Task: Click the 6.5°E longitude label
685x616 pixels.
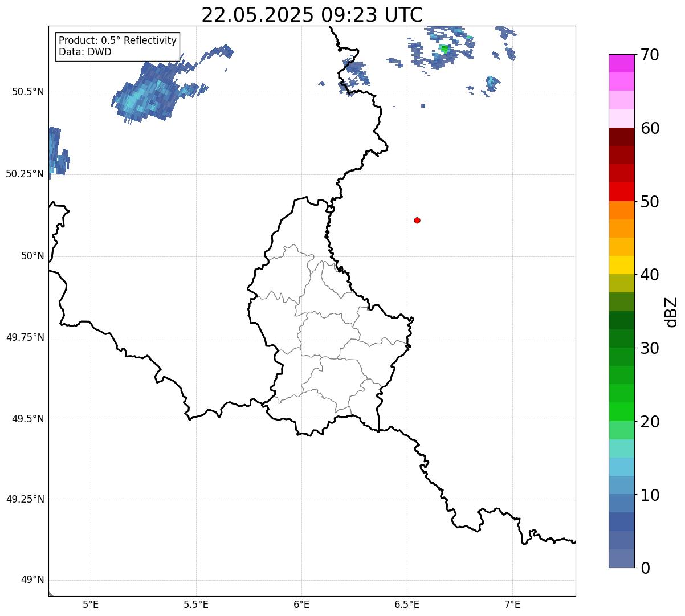Action: pyautogui.click(x=407, y=604)
